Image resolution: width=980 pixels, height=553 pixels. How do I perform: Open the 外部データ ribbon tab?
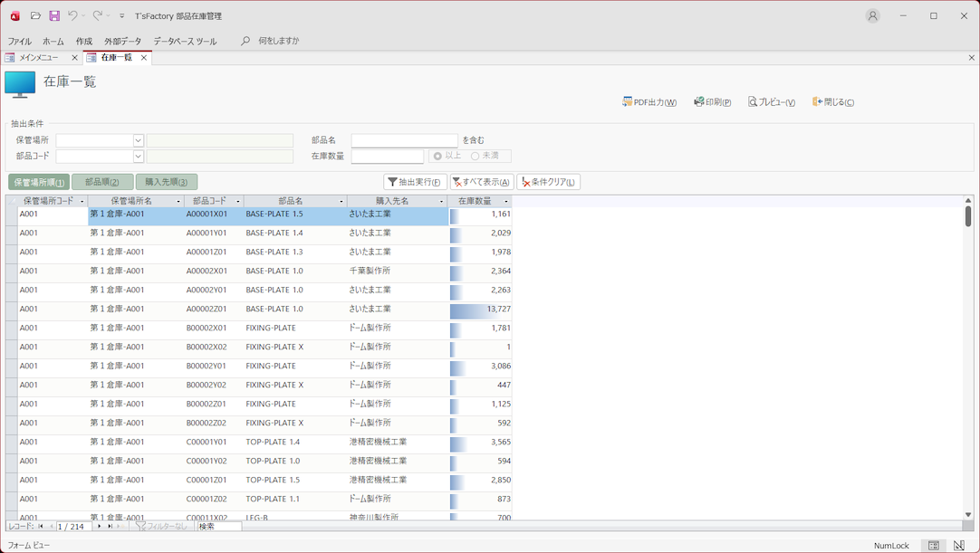(122, 41)
